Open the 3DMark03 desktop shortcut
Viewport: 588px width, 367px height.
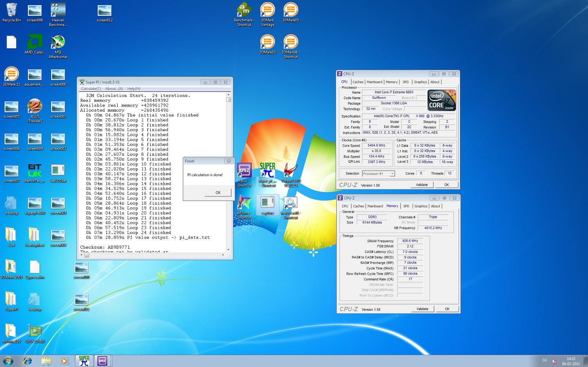[268, 44]
